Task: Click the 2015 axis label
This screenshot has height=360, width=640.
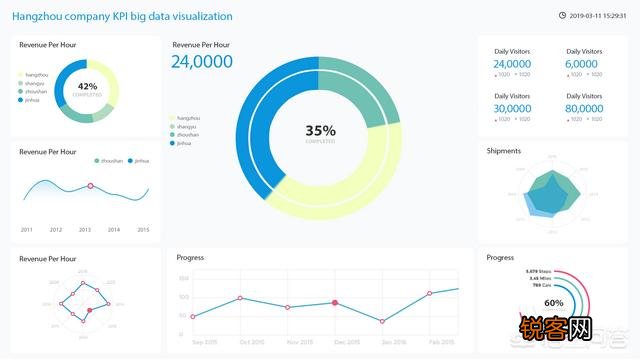Action: point(143,230)
